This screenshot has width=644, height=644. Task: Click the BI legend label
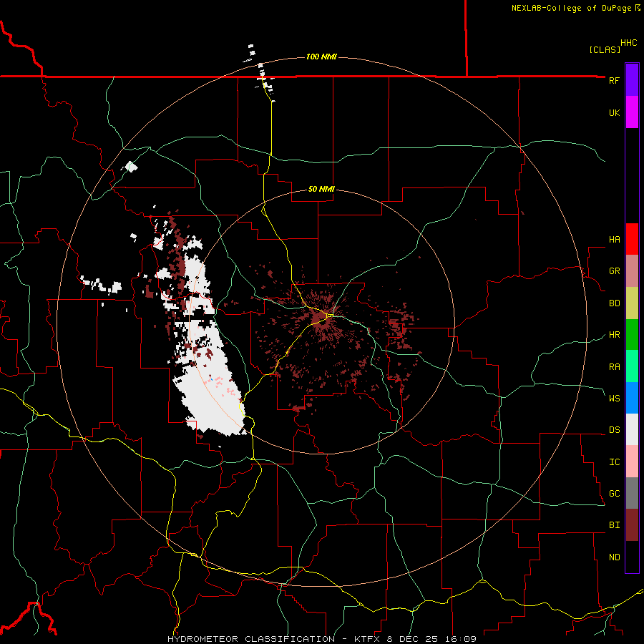[x=614, y=525]
